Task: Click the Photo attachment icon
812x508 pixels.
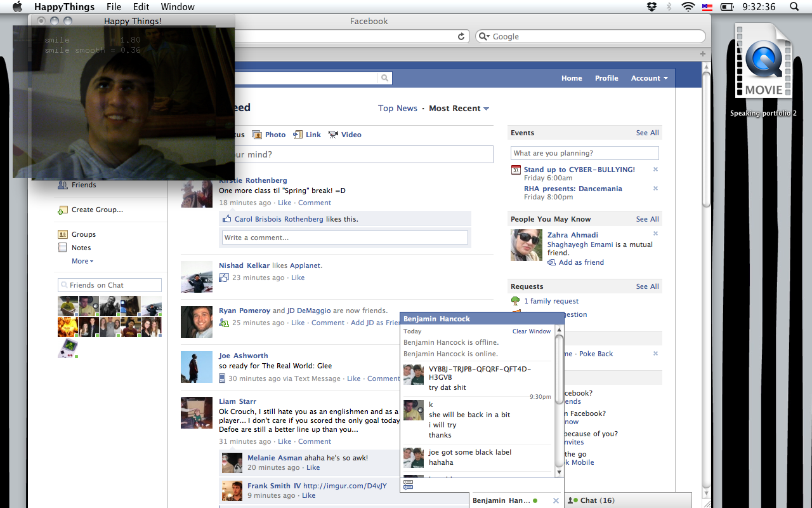Action: [257, 135]
